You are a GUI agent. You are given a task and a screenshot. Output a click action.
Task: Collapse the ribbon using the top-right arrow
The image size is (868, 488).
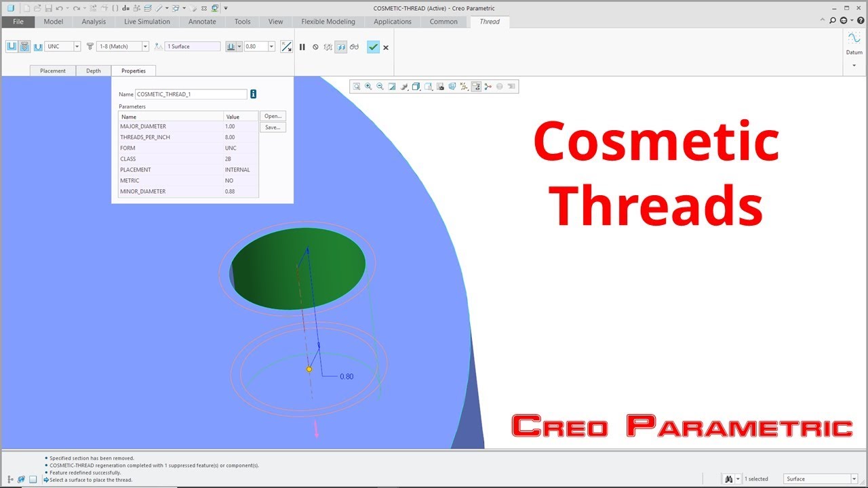(x=823, y=21)
